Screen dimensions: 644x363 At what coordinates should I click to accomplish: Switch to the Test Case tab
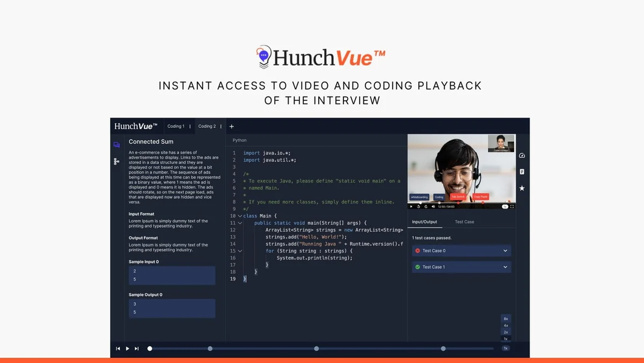click(x=465, y=222)
